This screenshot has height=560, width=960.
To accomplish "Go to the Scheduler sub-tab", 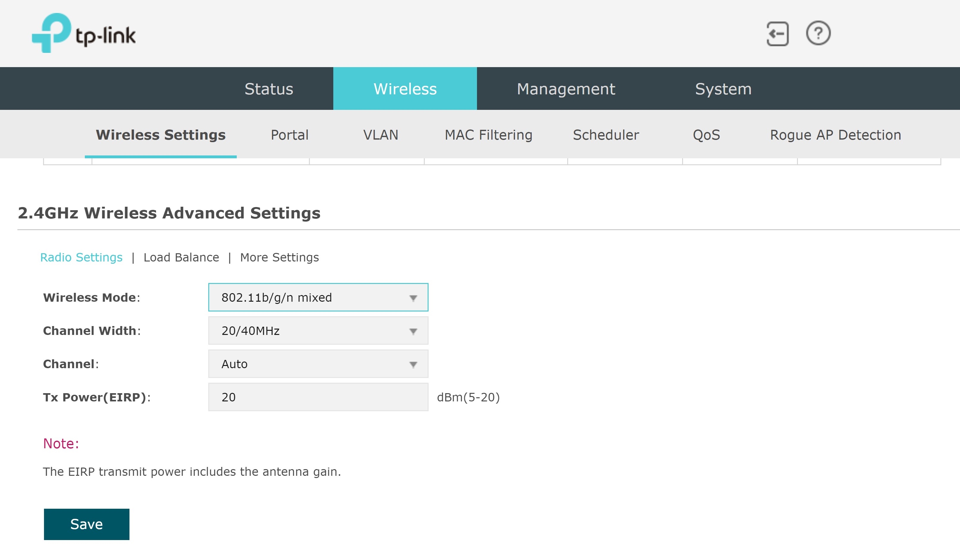I will pyautogui.click(x=606, y=135).
